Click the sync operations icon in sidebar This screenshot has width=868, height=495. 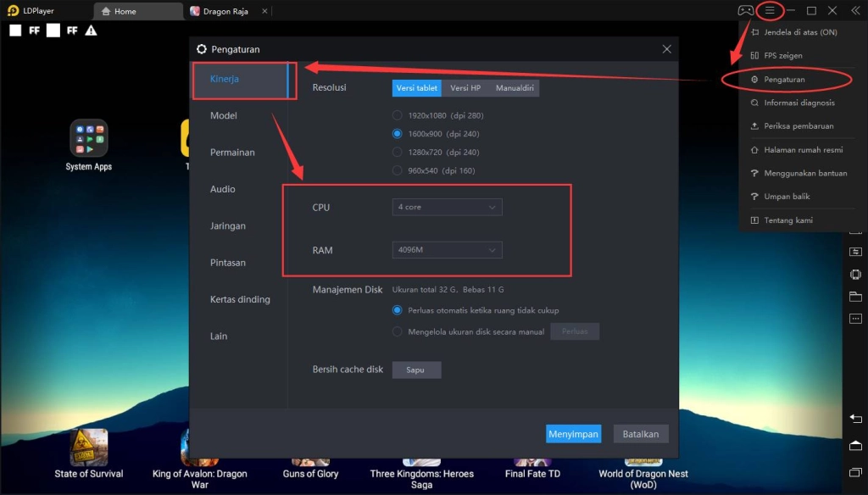[855, 252]
